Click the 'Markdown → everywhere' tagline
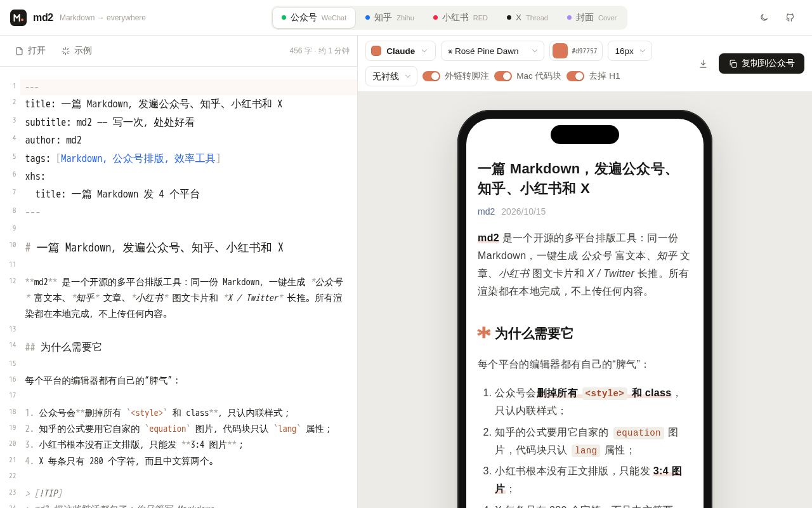 coord(103,18)
